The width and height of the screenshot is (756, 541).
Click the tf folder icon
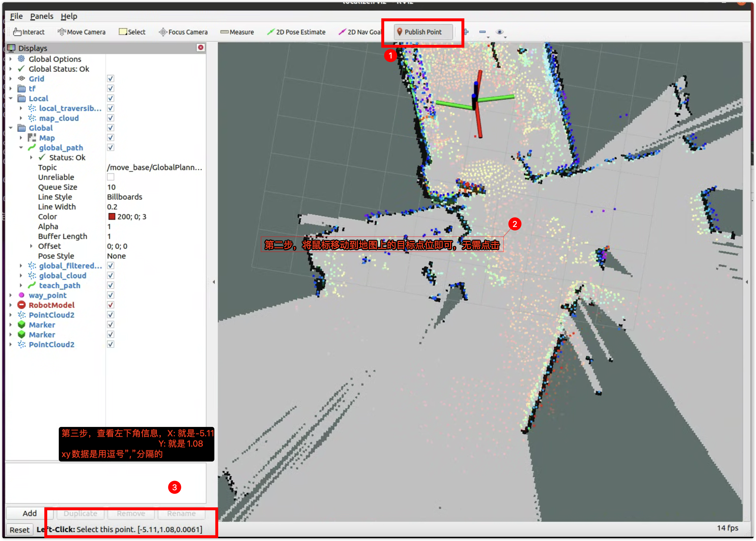[x=21, y=89]
